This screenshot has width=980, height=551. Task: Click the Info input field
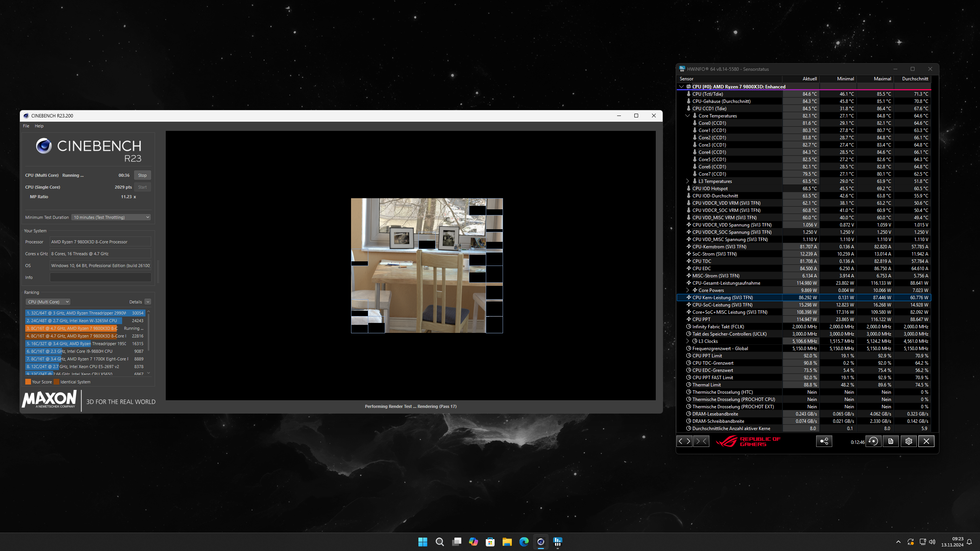pyautogui.click(x=100, y=277)
